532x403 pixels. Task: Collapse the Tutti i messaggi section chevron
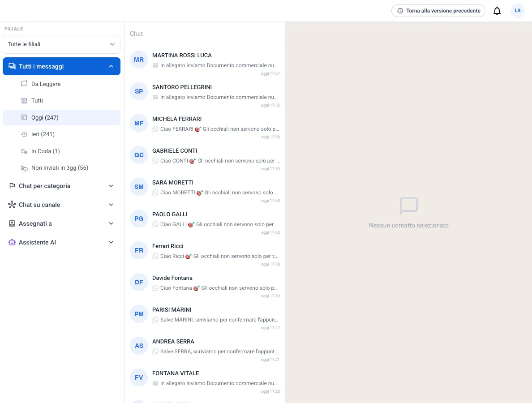(111, 66)
